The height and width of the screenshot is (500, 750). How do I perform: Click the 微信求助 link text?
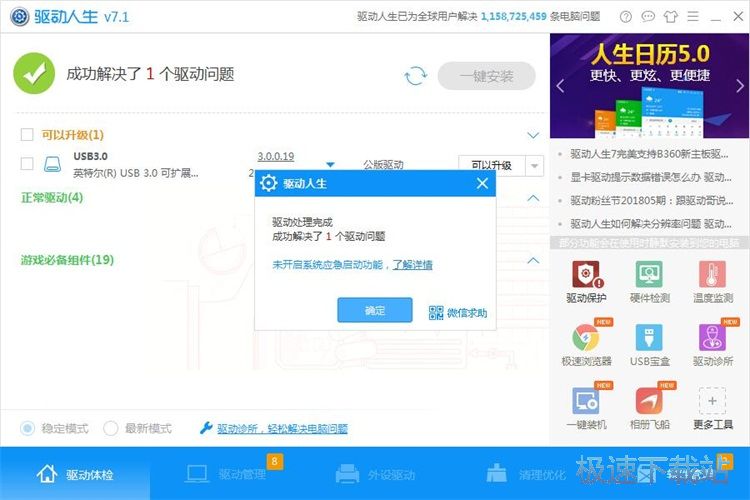[467, 313]
